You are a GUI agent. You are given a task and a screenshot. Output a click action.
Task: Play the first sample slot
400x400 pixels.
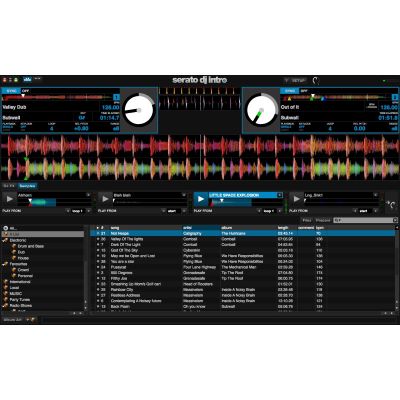9,199
